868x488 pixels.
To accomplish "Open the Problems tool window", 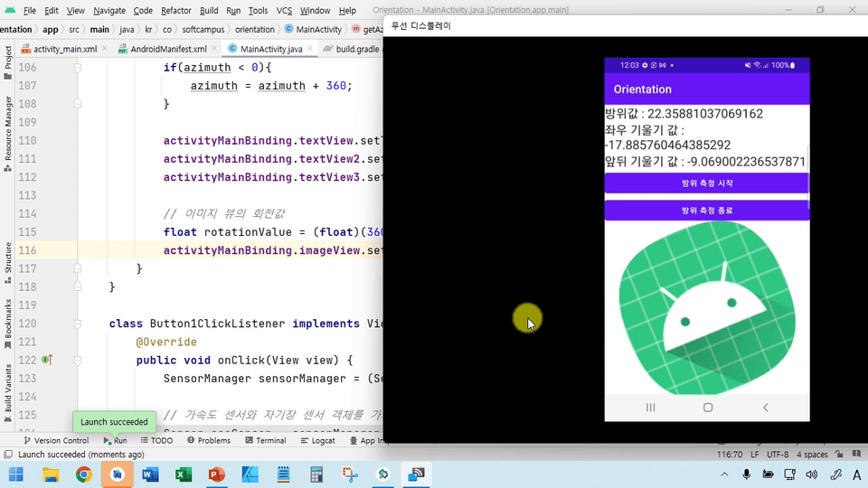I will tap(209, 440).
